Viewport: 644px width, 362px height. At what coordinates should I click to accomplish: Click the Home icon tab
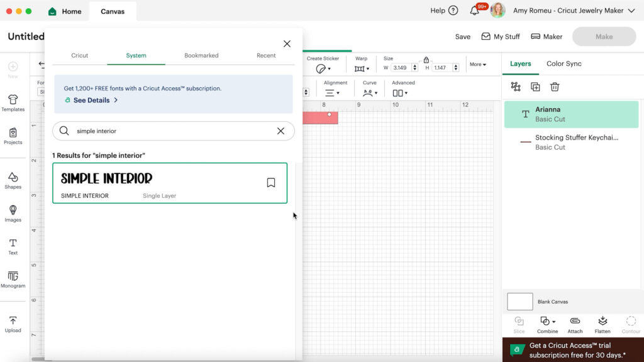point(65,11)
